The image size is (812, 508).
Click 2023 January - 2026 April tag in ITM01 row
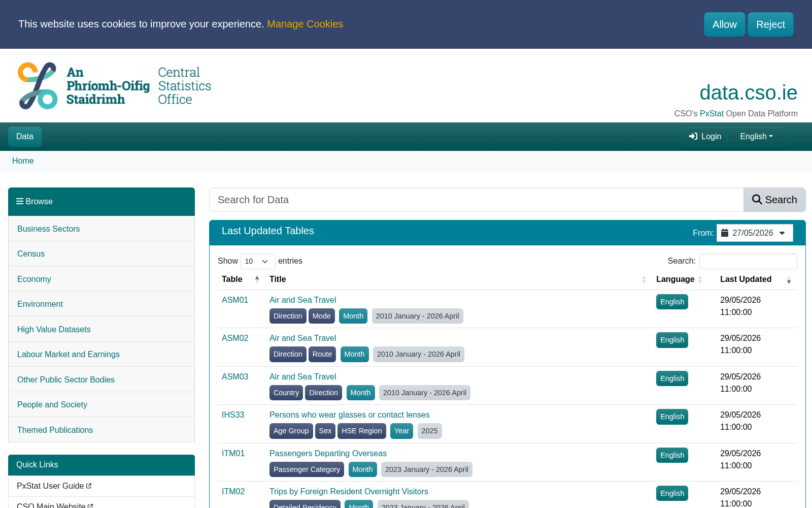click(427, 469)
